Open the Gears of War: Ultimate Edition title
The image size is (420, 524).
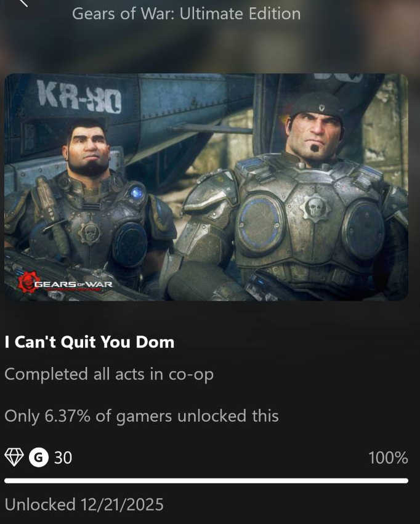[x=186, y=14]
